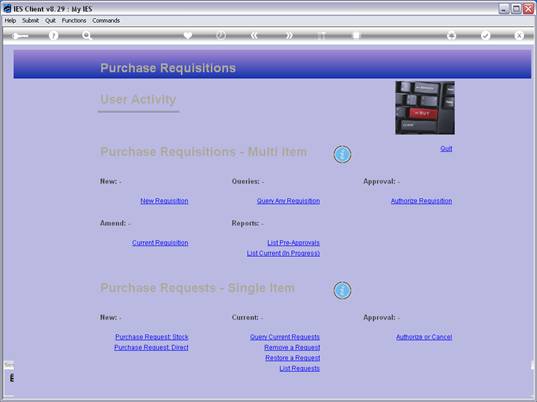
Task: Click the checkmark submit icon in toolbar
Action: (x=485, y=35)
